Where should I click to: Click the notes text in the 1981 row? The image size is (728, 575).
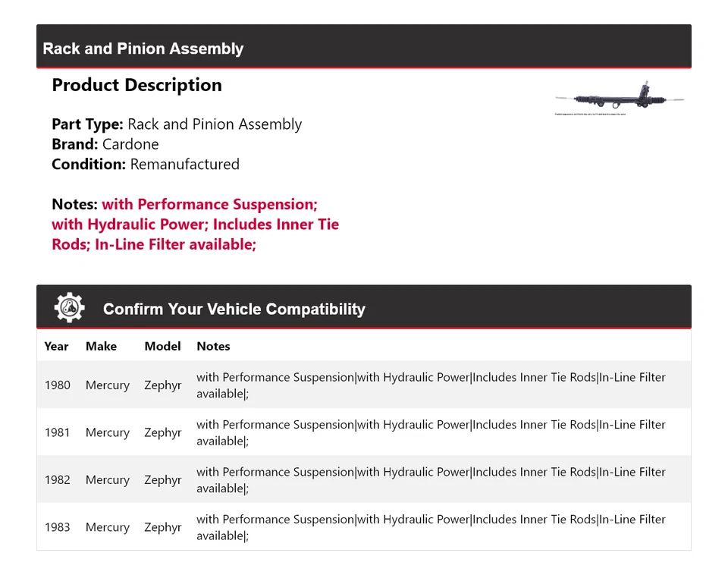(x=431, y=432)
